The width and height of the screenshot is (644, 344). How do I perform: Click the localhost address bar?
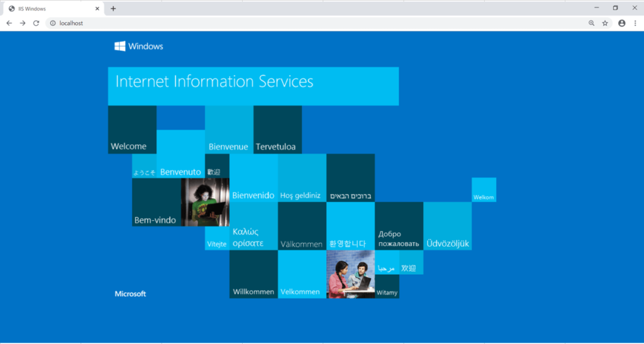tap(314, 23)
